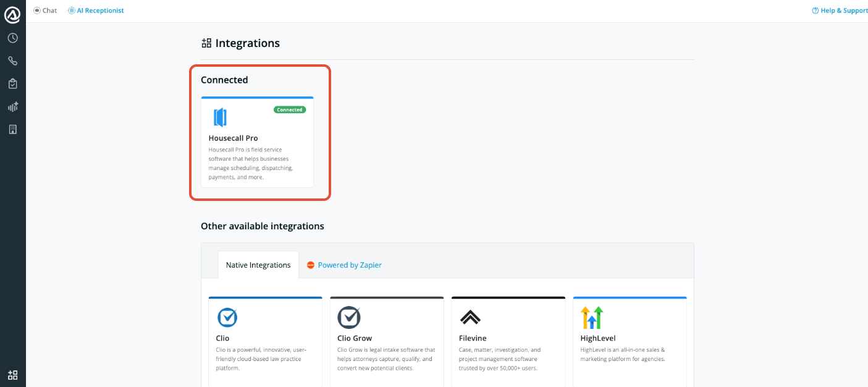Open the Clio integration title
The height and width of the screenshot is (387, 868).
point(222,338)
